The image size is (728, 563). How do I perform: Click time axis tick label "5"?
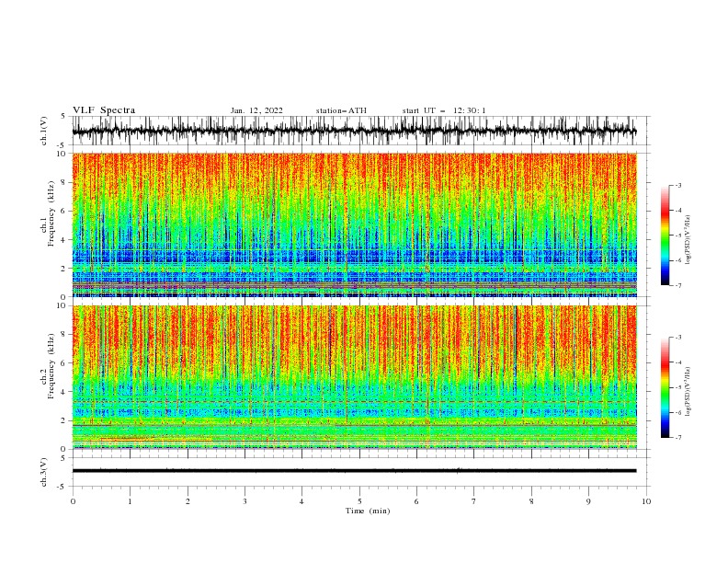(359, 501)
